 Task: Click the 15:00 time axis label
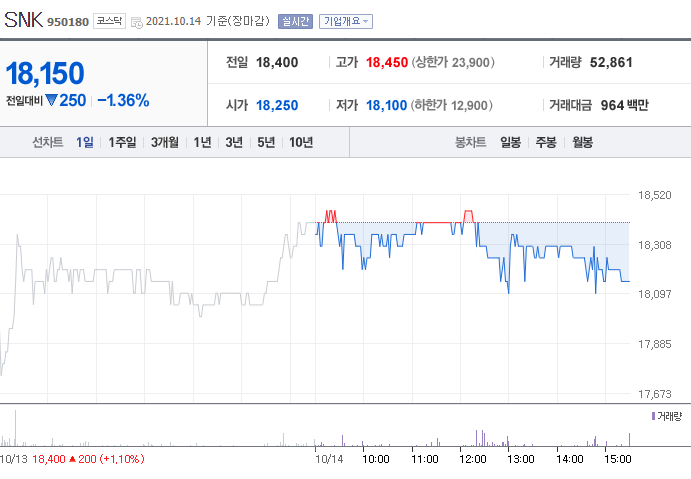click(617, 460)
